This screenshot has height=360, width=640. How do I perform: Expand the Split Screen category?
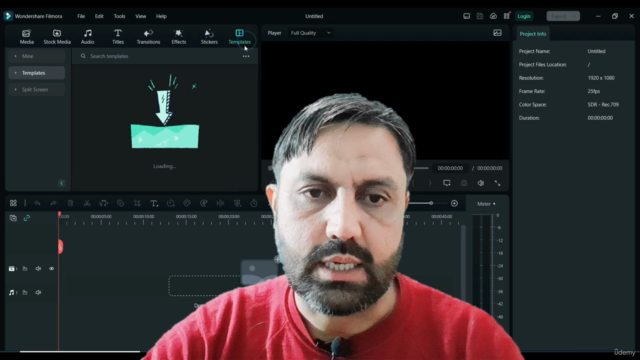coord(36,89)
